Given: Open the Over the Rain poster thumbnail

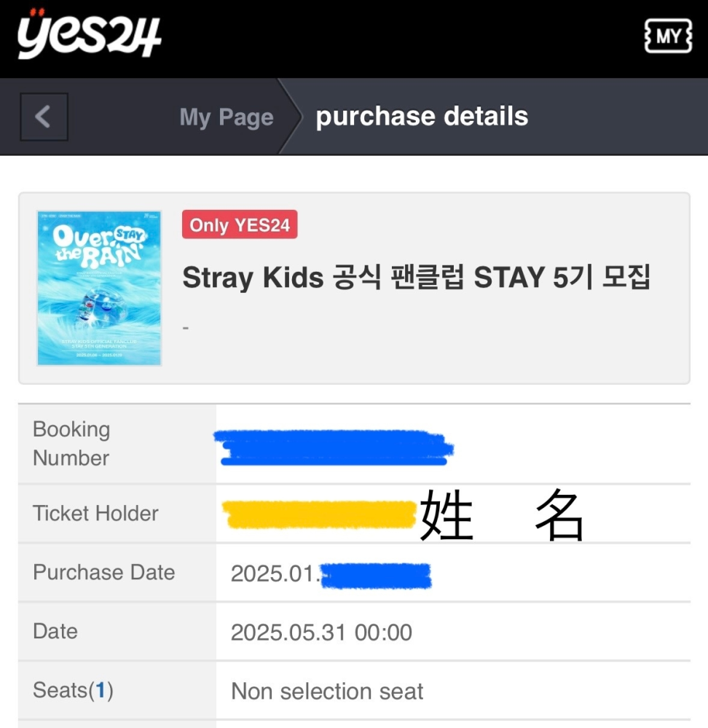Looking at the screenshot, I should (x=99, y=289).
